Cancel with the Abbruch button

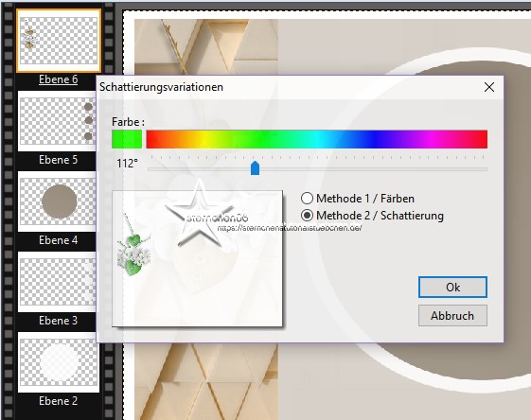[452, 315]
